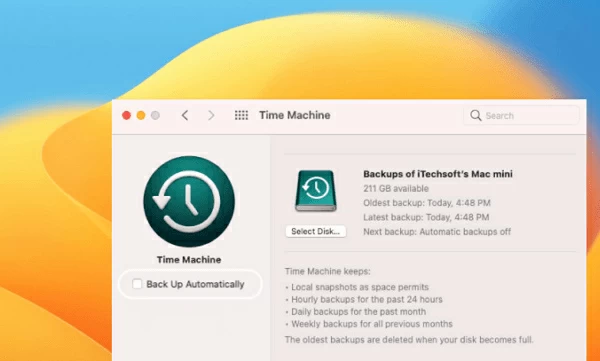Go back with the left chevron
The width and height of the screenshot is (600, 361).
click(x=185, y=115)
